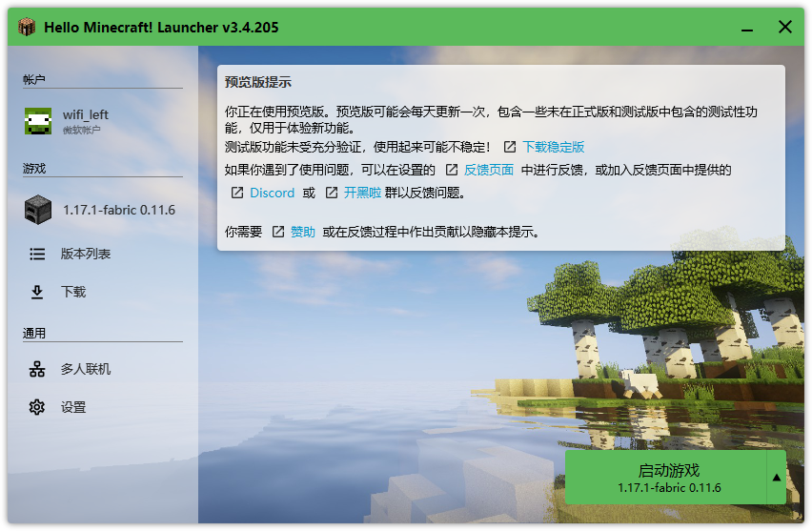The height and width of the screenshot is (531, 812).
Task: Click the crafting table app logo icon
Action: 27,28
